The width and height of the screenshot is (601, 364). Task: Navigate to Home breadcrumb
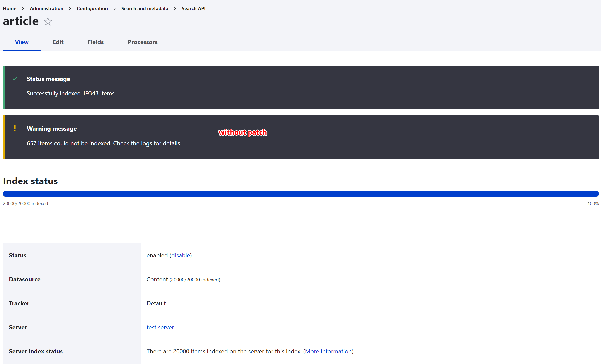[x=10, y=8]
